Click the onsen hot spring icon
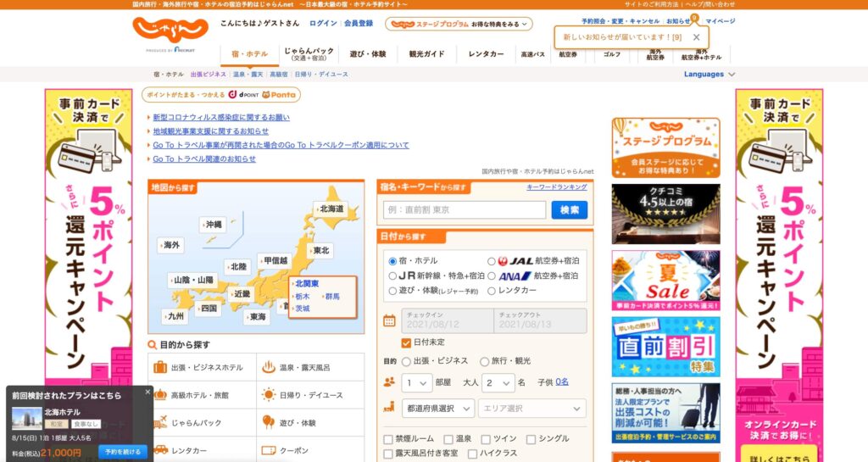The height and width of the screenshot is (462, 868). point(268,367)
